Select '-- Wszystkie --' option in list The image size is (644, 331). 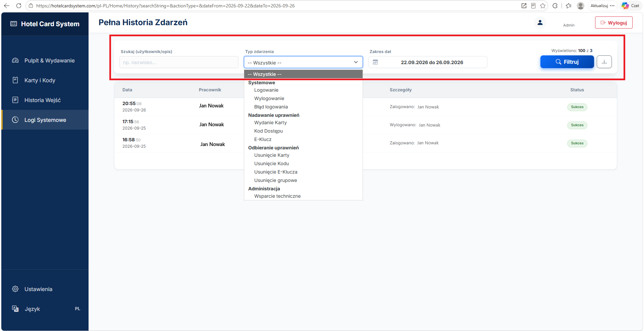303,74
